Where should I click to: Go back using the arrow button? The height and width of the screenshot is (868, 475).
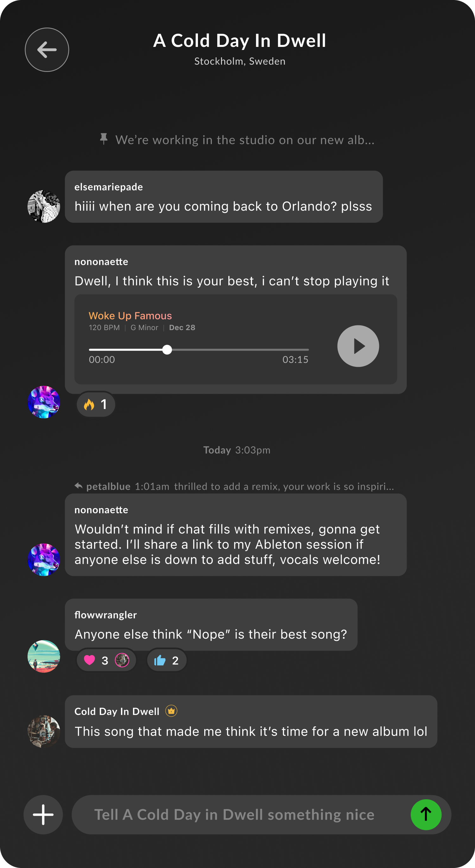[x=47, y=50]
